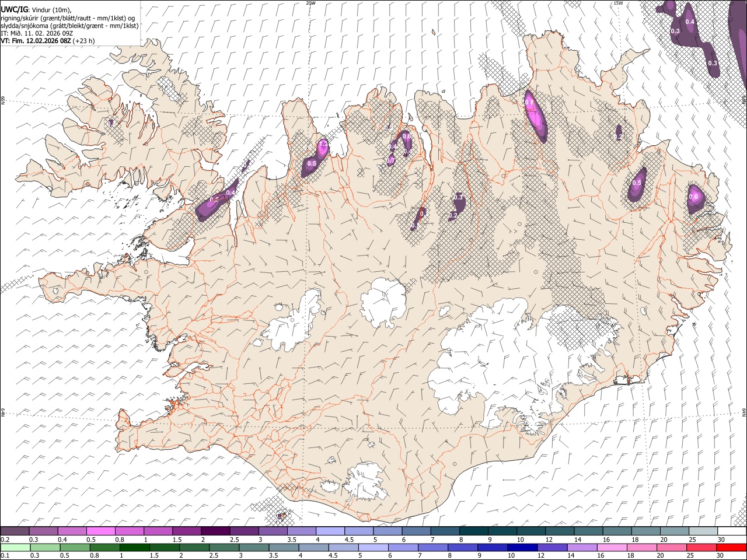This screenshot has height=560, width=747.
Task: Select the first dark mauve swatch of upper legend
Action: click(x=15, y=531)
